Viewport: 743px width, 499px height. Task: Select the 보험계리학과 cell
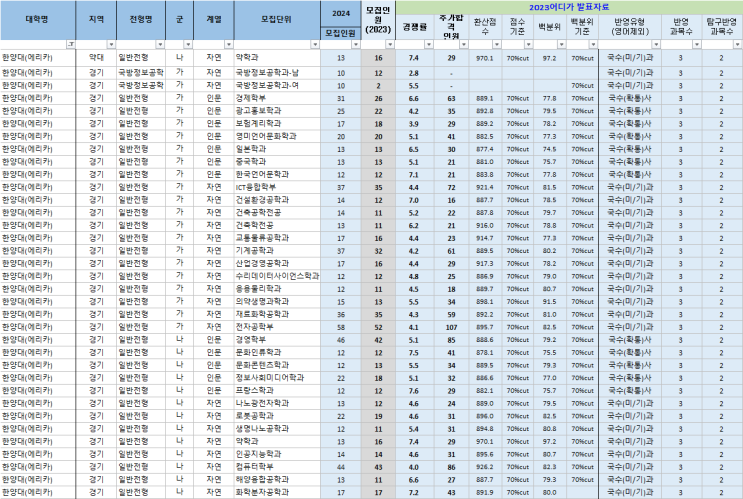pos(277,124)
